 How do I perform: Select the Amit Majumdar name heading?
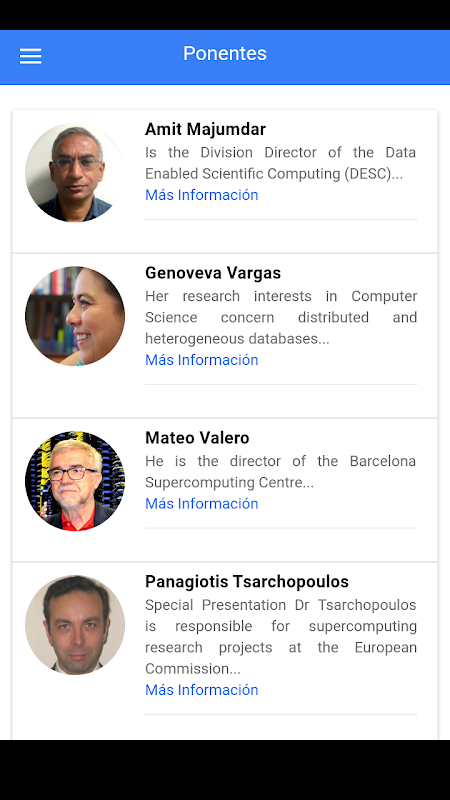coord(205,129)
